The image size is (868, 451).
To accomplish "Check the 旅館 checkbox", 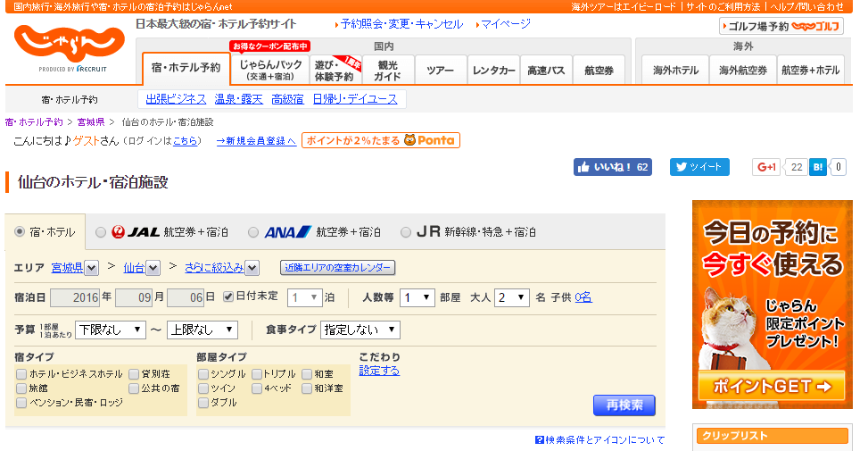I will coord(21,388).
